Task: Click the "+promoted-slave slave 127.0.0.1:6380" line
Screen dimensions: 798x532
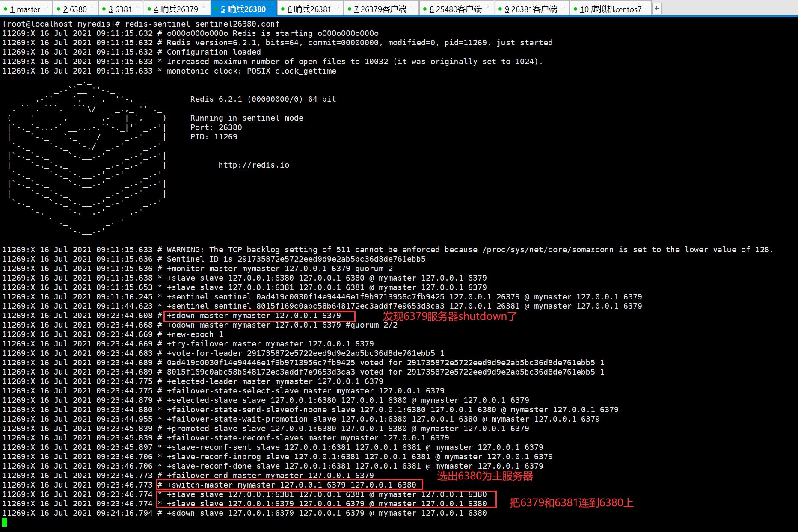Action: point(266,429)
